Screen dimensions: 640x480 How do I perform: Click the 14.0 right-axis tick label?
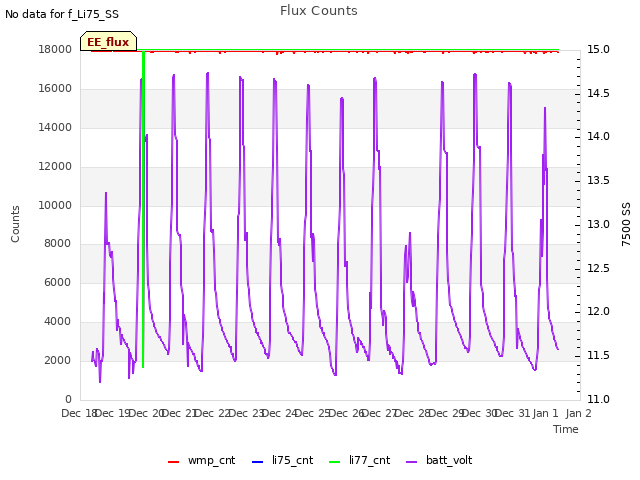[x=598, y=136]
